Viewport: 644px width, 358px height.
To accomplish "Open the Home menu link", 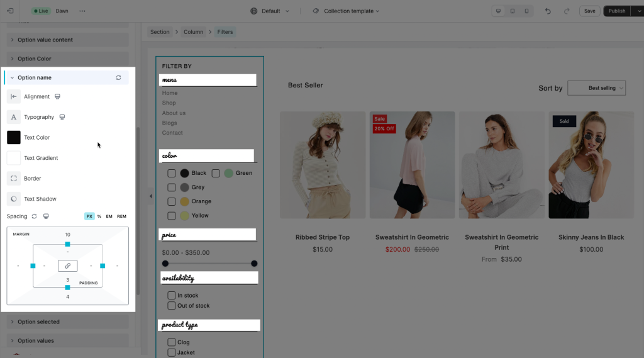I will click(x=170, y=93).
